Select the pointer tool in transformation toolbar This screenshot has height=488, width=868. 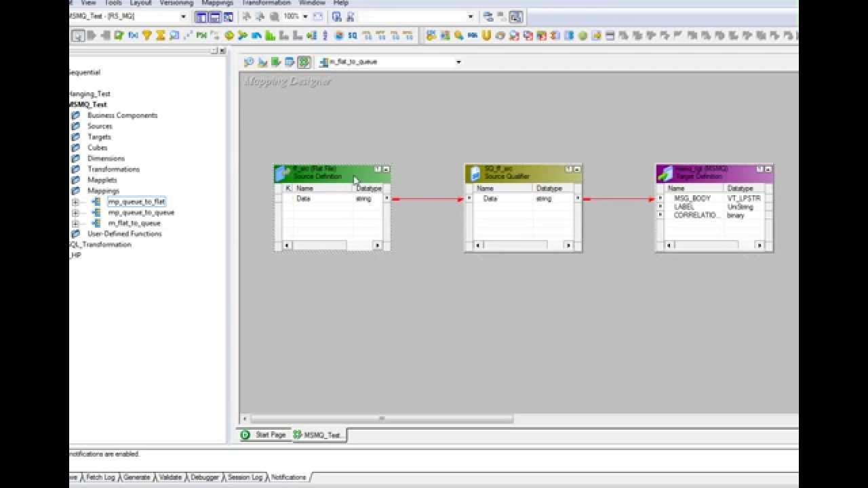[x=79, y=35]
